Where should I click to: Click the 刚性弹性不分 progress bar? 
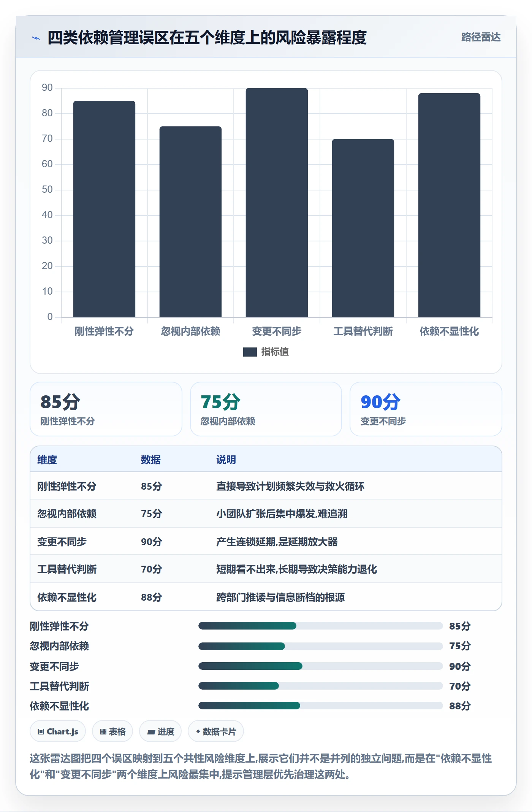320,626
